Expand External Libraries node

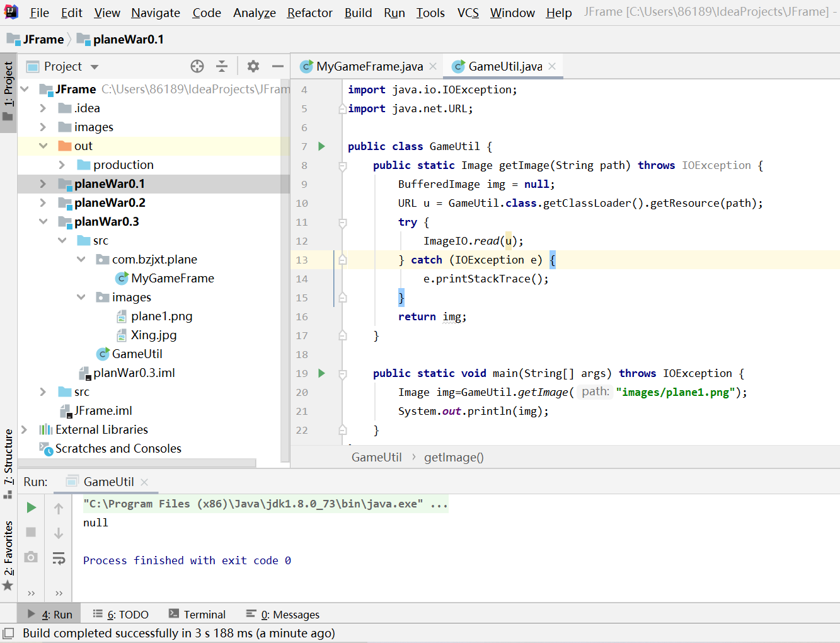coord(25,429)
